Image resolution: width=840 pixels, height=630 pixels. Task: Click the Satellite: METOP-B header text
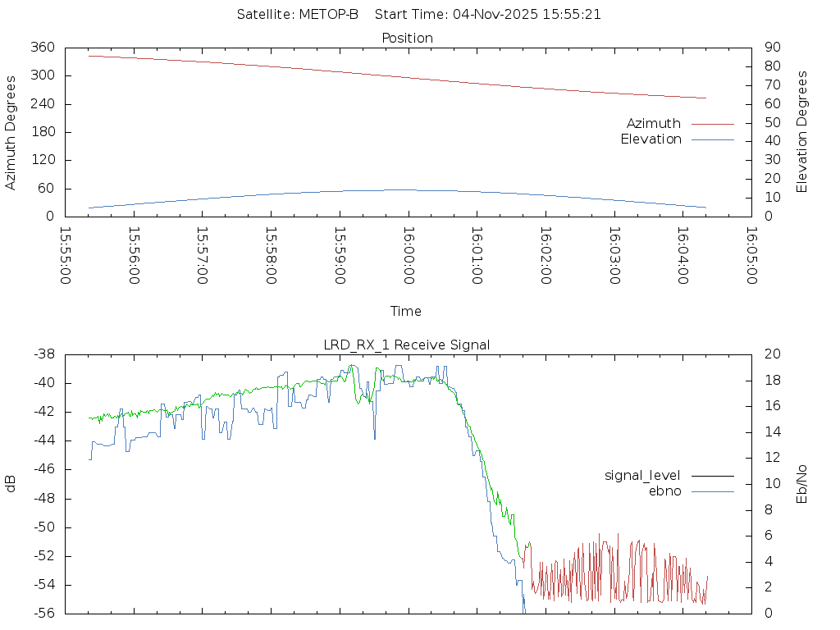tap(298, 15)
